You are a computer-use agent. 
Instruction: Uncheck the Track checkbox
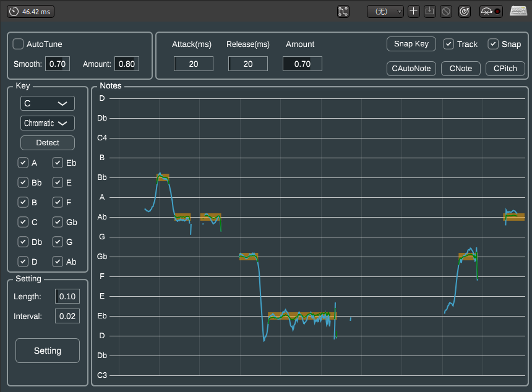pyautogui.click(x=448, y=44)
